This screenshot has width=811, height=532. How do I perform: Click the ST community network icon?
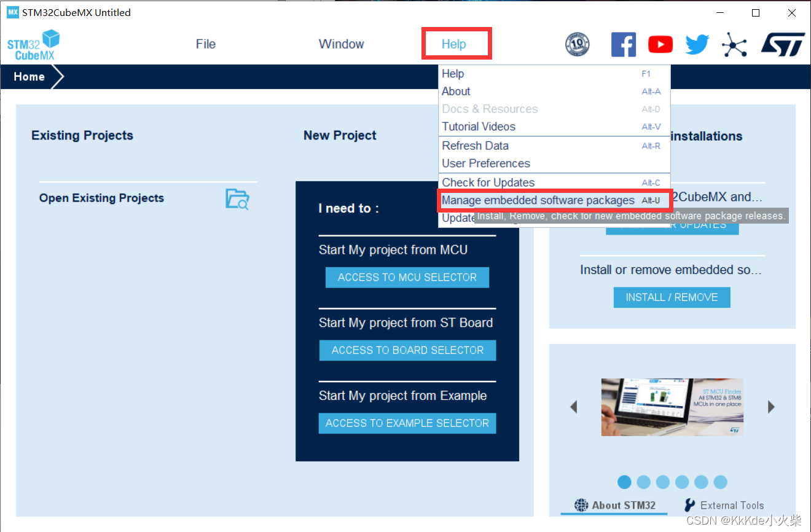click(x=734, y=44)
